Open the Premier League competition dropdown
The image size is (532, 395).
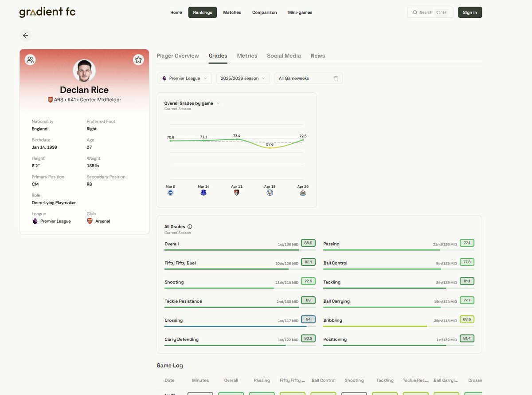click(x=184, y=78)
